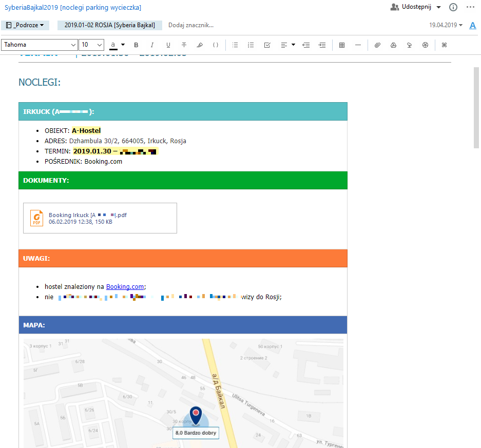
Task: Click 'wizy do Rosji' text
Action: coord(261,297)
